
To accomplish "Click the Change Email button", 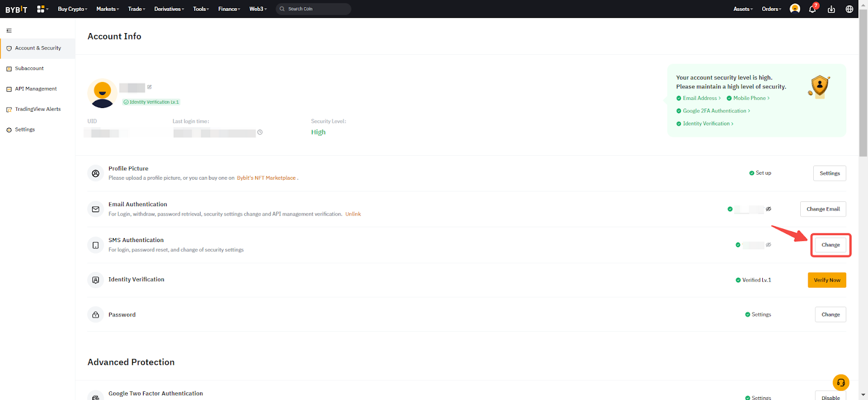I will (x=823, y=209).
